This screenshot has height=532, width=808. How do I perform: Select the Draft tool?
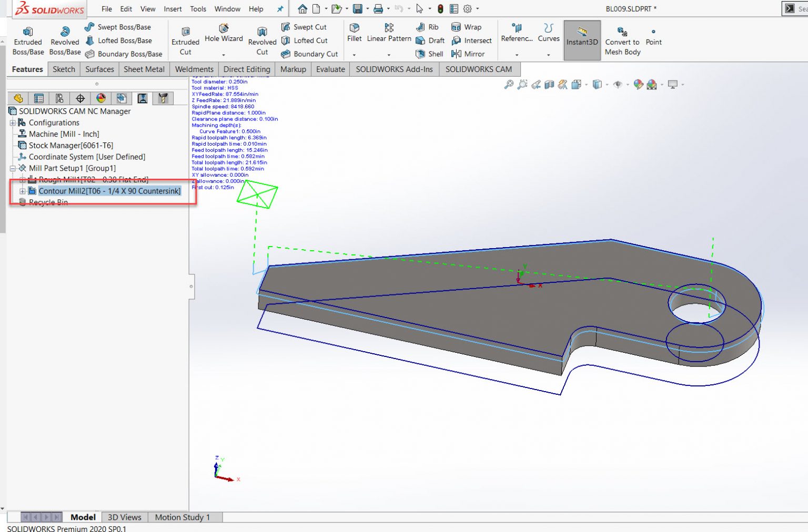(430, 40)
